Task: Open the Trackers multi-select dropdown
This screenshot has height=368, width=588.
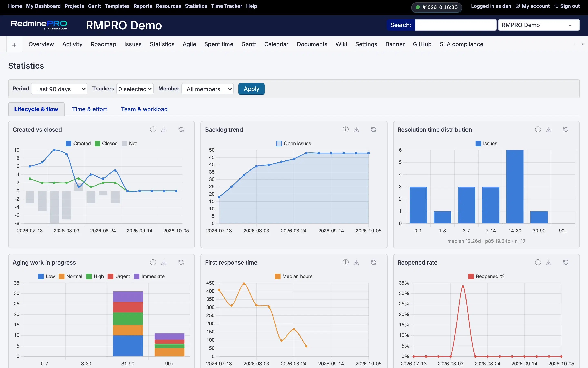Action: click(135, 89)
